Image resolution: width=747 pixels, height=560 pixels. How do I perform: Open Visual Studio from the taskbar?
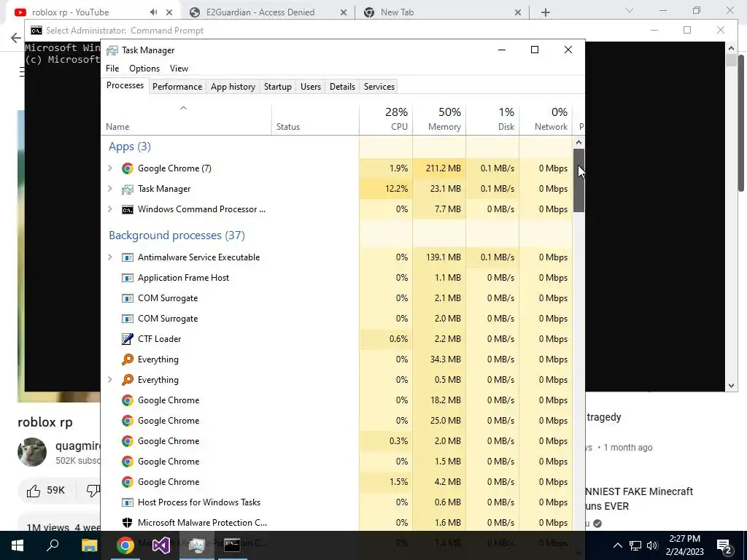tap(161, 545)
